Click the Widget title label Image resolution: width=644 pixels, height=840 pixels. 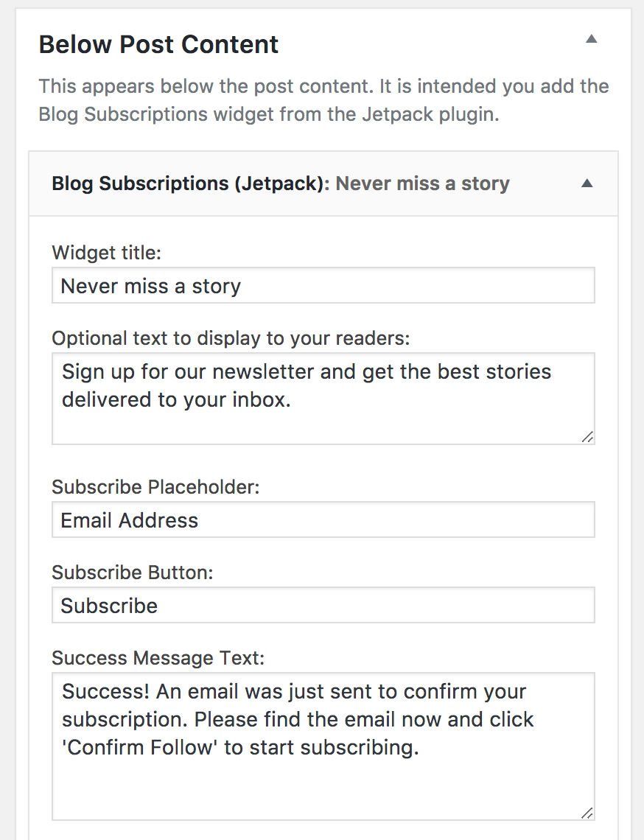point(107,252)
